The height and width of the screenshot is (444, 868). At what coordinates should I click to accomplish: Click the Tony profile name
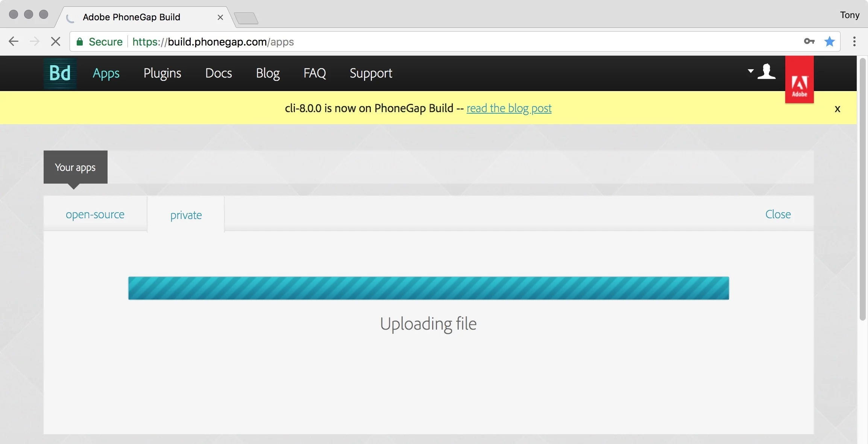click(x=850, y=15)
